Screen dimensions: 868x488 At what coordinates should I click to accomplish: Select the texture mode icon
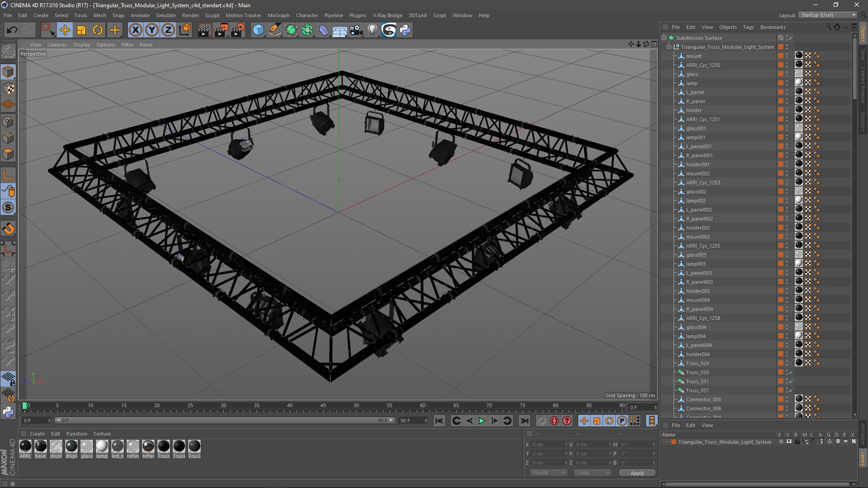coord(8,89)
